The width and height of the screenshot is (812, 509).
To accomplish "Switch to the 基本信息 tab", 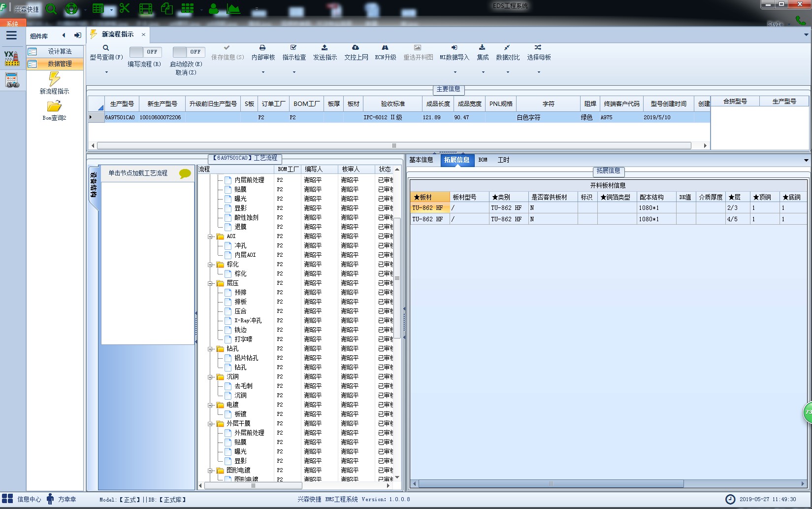I will pyautogui.click(x=421, y=160).
